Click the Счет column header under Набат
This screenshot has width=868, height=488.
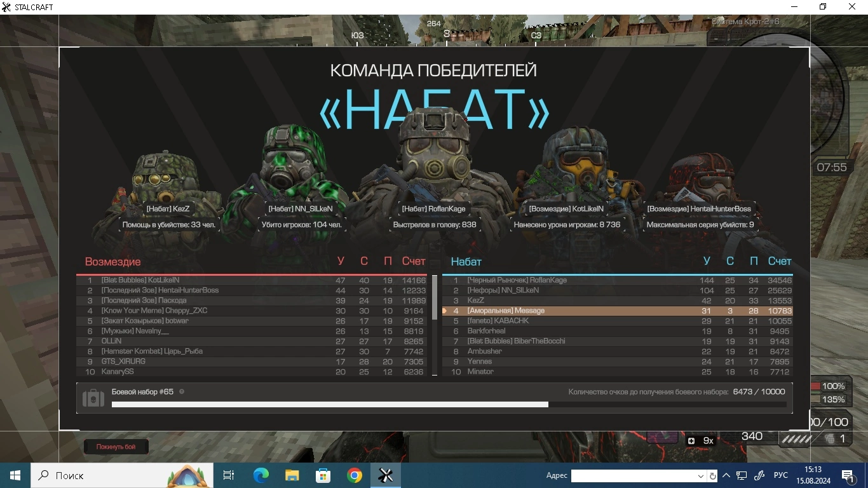(780, 261)
